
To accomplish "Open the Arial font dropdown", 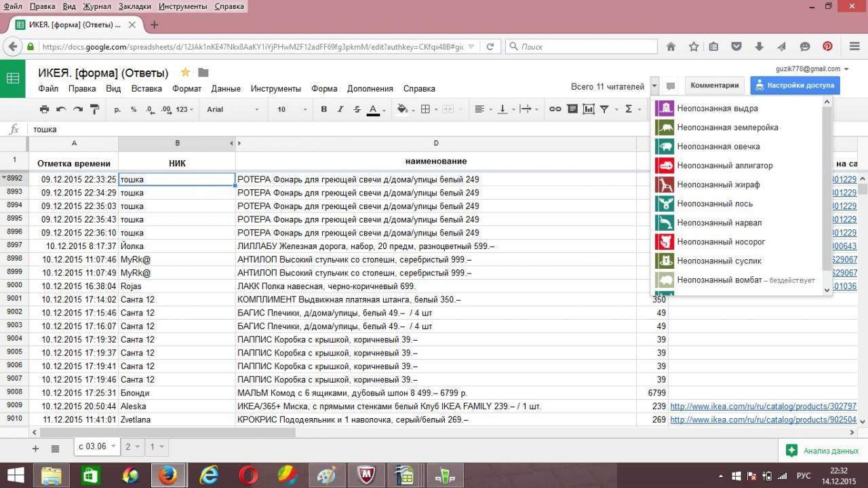I will [x=233, y=109].
